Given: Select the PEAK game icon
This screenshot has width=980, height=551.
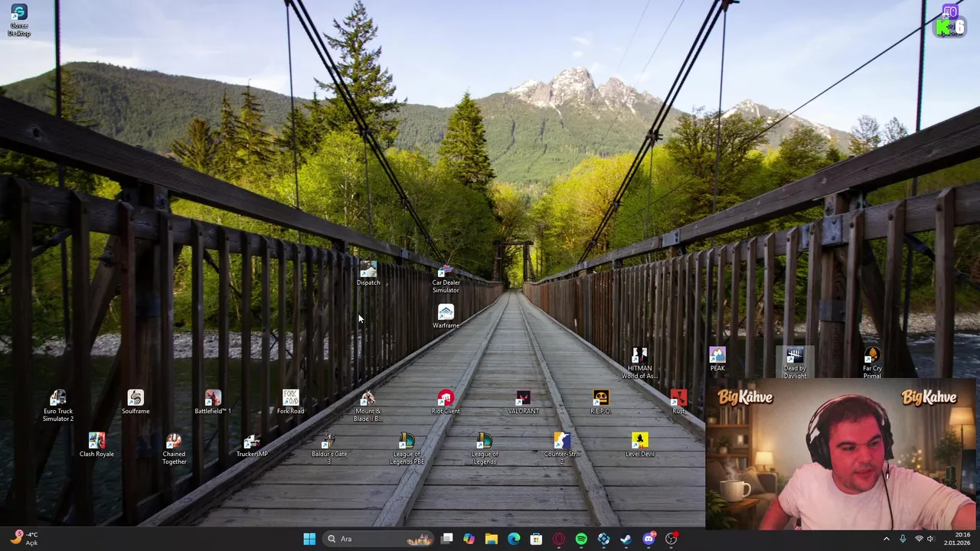Looking at the screenshot, I should tap(717, 360).
